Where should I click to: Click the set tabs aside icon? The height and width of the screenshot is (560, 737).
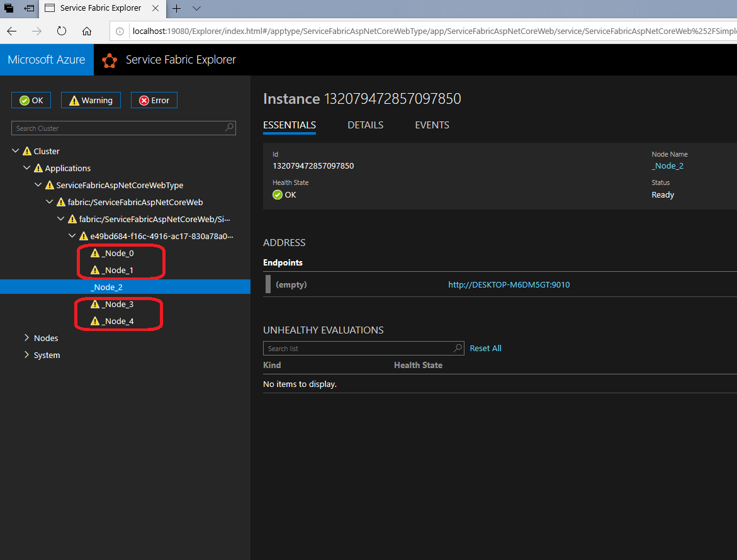tap(29, 8)
